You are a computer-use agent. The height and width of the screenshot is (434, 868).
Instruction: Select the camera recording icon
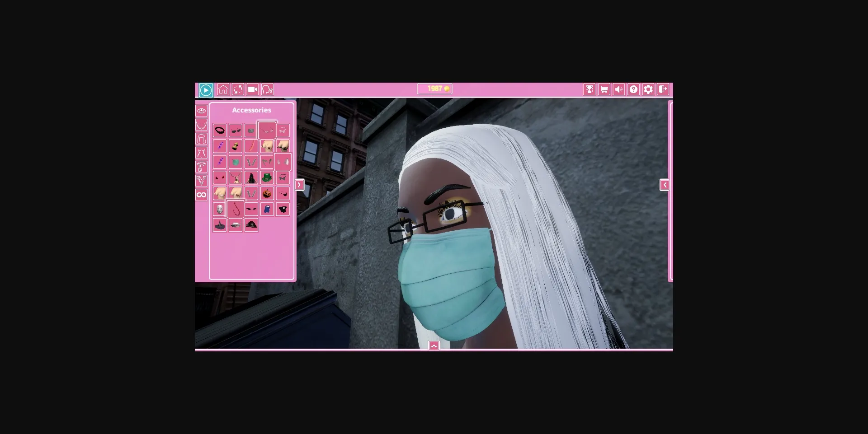tap(253, 89)
